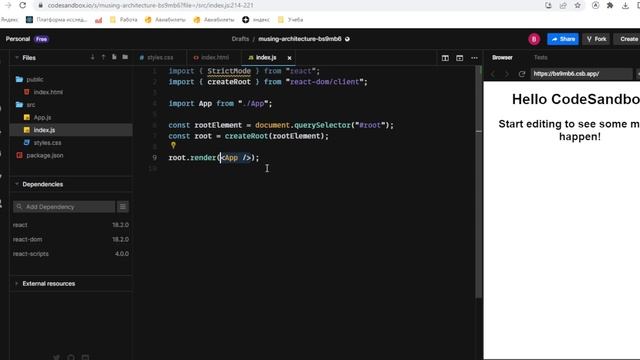Image resolution: width=640 pixels, height=360 pixels.
Task: Click the sandbox name musing-architecture-bs9mb6
Action: click(x=300, y=39)
